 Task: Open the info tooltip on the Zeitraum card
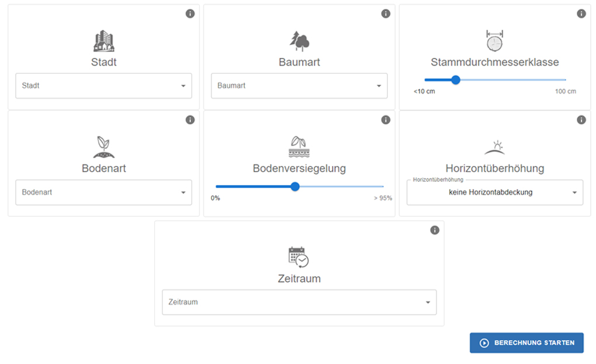coord(434,230)
